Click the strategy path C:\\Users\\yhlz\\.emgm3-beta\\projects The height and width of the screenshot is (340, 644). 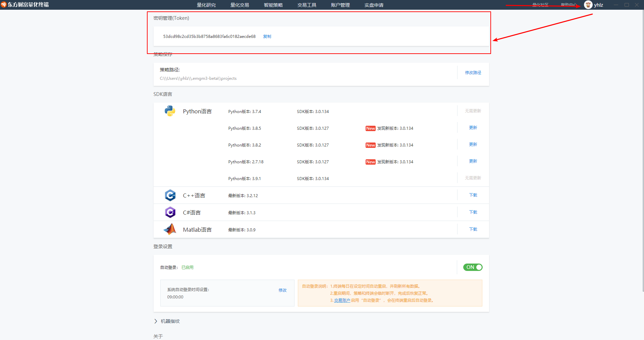198,78
